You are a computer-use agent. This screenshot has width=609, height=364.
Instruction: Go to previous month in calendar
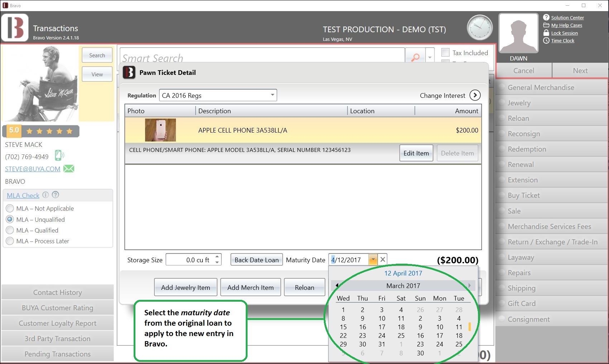(337, 285)
